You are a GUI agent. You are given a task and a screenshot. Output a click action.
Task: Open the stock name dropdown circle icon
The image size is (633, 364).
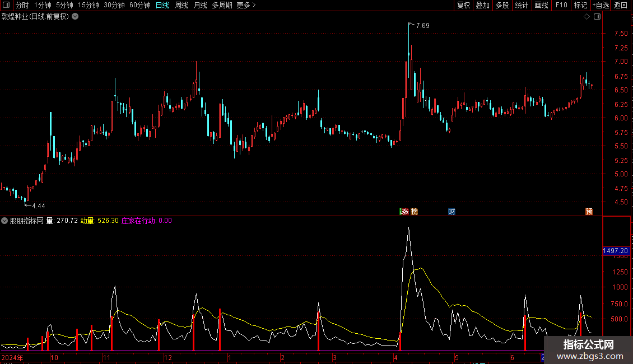click(75, 17)
